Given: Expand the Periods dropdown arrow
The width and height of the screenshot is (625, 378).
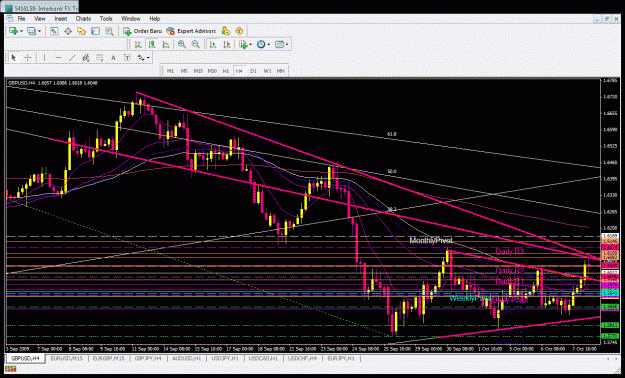Looking at the screenshot, I should point(269,45).
